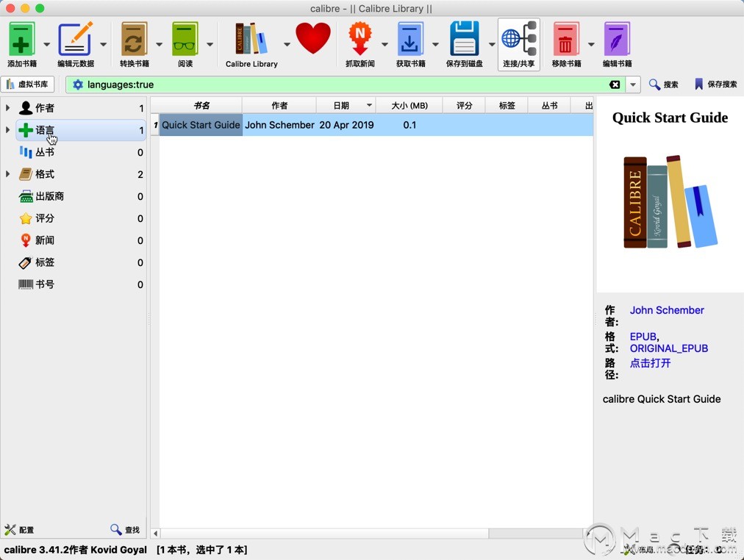Open the Calibre Library dropdown arrow
Screen dimensions: 744x560
[287, 45]
